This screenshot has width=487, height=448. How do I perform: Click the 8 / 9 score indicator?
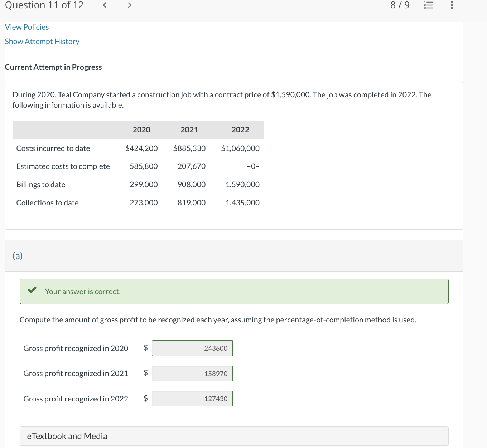pyautogui.click(x=400, y=5)
